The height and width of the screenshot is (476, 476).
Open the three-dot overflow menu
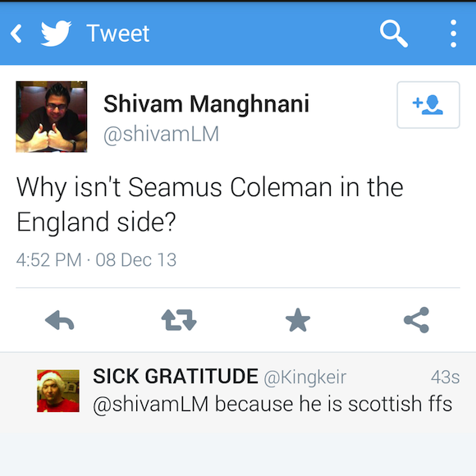pyautogui.click(x=453, y=34)
